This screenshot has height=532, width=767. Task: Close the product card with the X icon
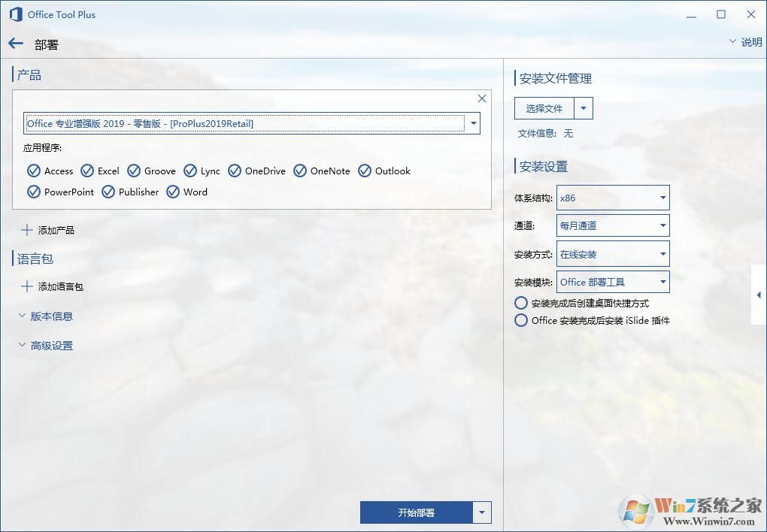(481, 98)
